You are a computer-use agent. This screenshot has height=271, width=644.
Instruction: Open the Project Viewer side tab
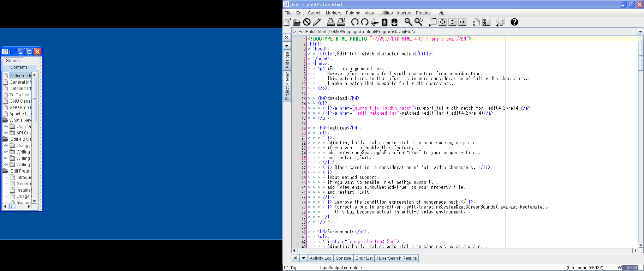coord(287,86)
